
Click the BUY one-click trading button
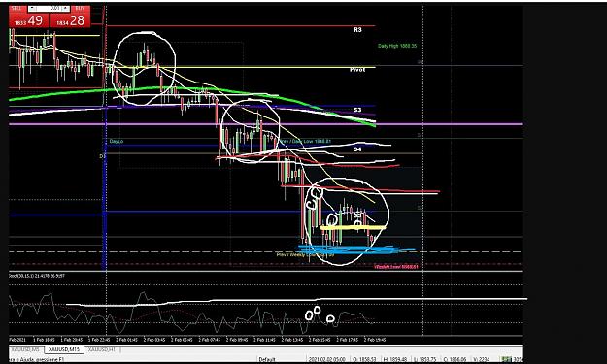(70, 19)
